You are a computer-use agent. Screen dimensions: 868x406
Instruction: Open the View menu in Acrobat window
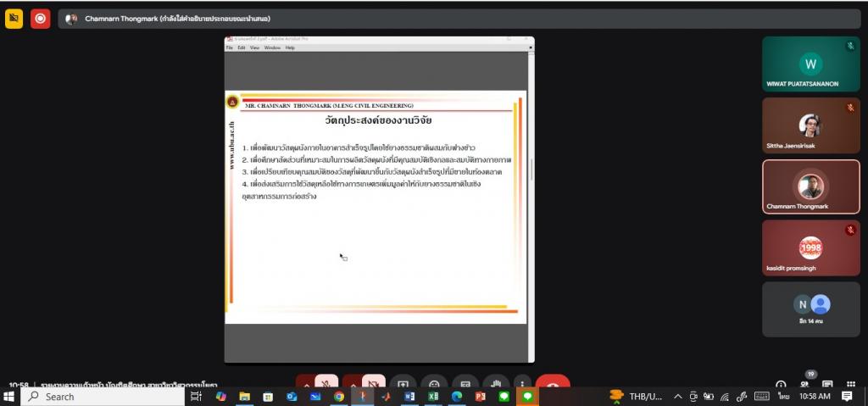(x=254, y=47)
